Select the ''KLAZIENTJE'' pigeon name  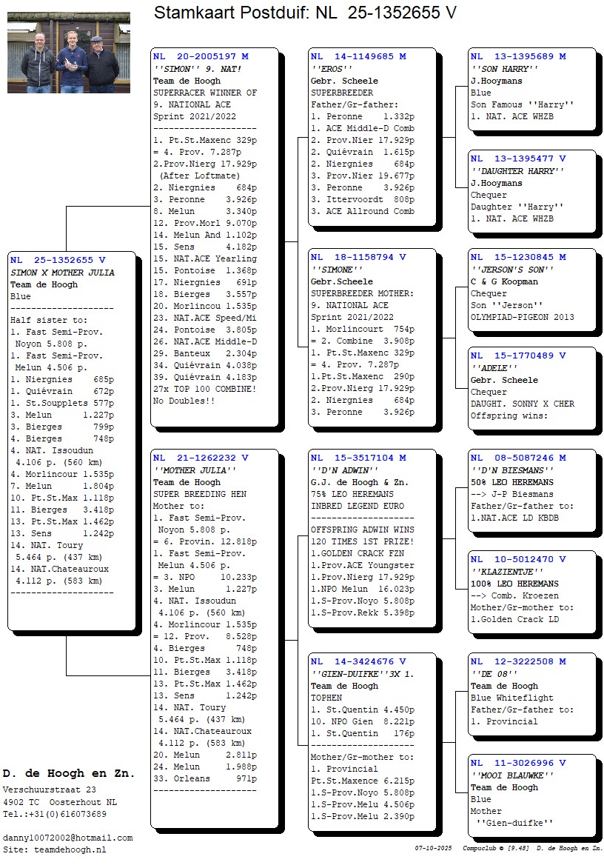pos(506,572)
